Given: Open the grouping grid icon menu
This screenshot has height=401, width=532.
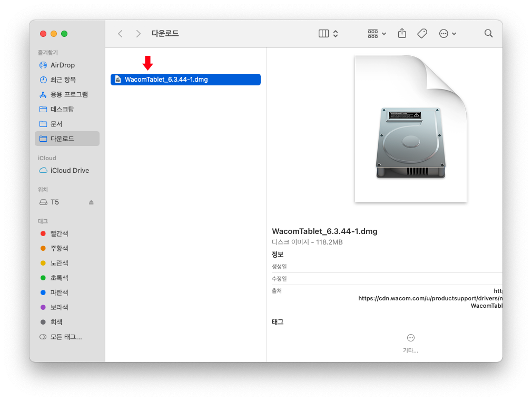Looking at the screenshot, I should coord(377,33).
